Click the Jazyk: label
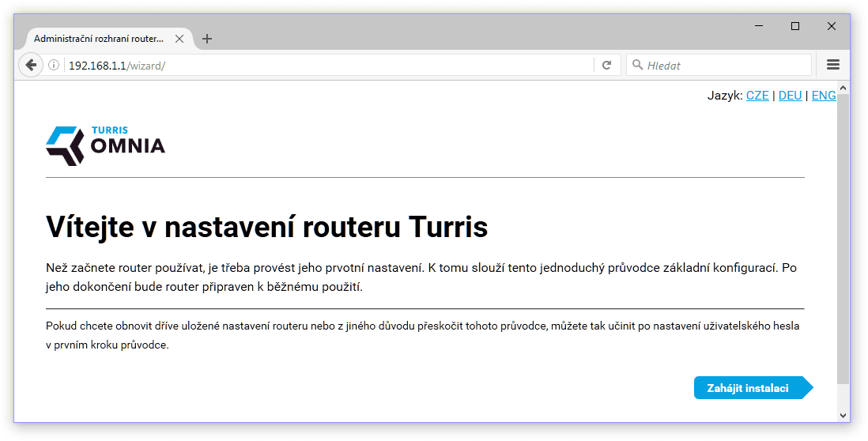This screenshot has width=868, height=441. [x=725, y=95]
